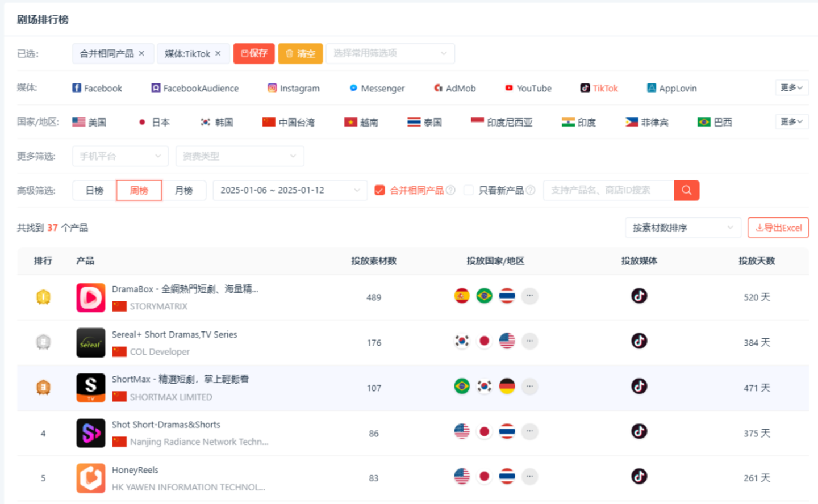Open the HoneyReels app icon
Image resolution: width=818 pixels, height=504 pixels.
click(x=91, y=478)
